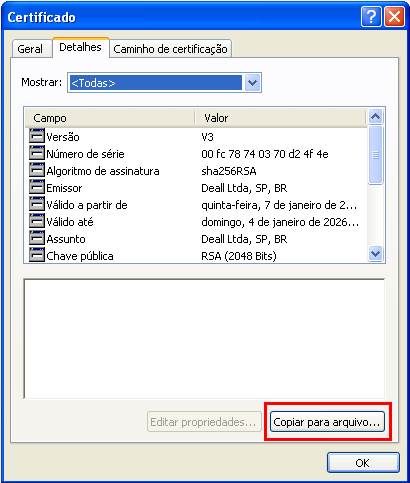Click the field list scroll up arrow
Image resolution: width=410 pixels, height=483 pixels.
(x=375, y=117)
